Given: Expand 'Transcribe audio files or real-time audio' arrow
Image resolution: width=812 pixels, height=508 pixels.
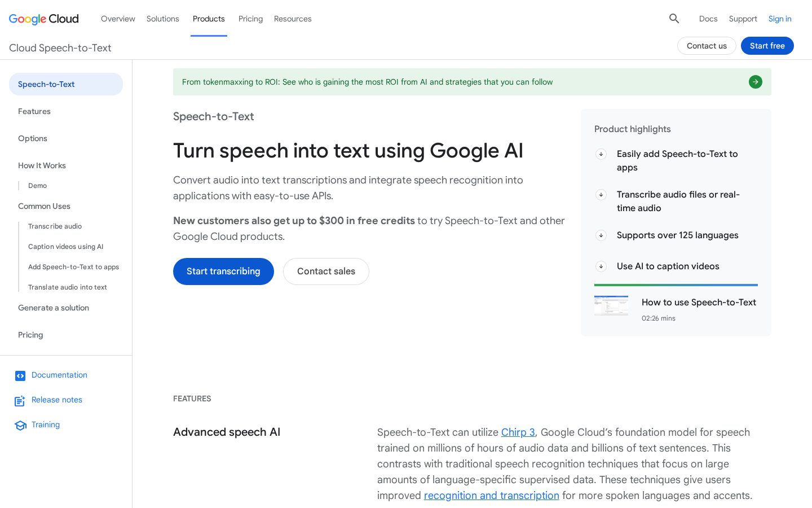Looking at the screenshot, I should click(x=601, y=195).
